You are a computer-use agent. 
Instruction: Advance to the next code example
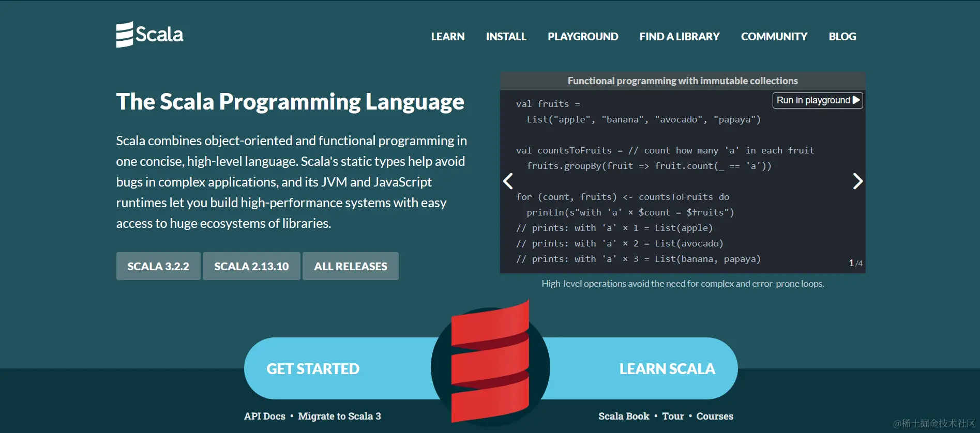tap(857, 181)
